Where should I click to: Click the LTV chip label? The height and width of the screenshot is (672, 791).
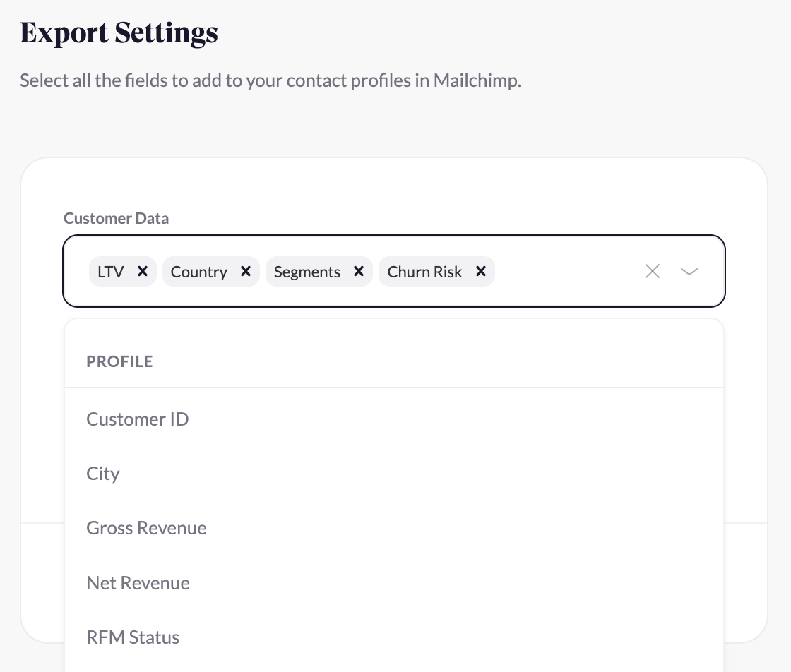click(x=110, y=272)
